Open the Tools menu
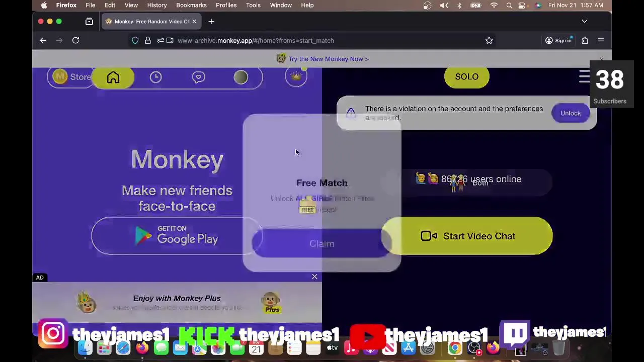This screenshot has height=362, width=644. click(253, 5)
